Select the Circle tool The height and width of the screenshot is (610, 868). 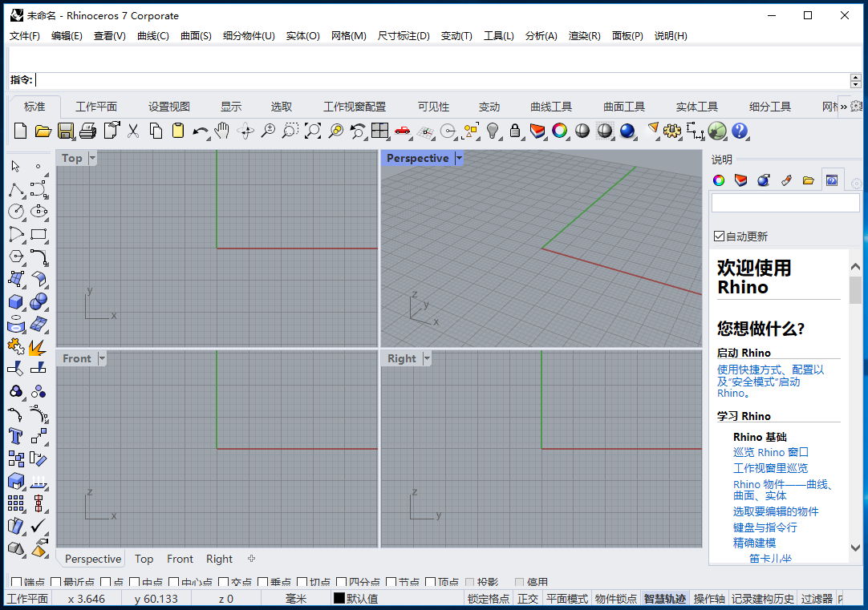[15, 212]
